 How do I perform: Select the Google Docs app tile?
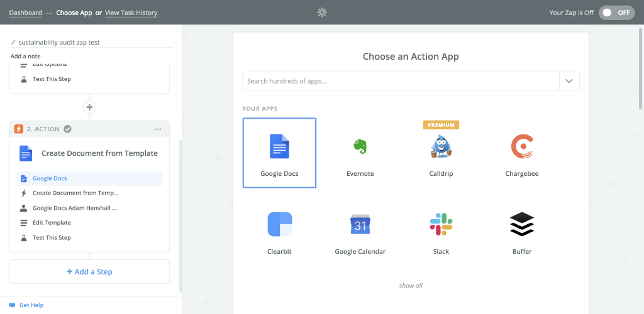[279, 153]
